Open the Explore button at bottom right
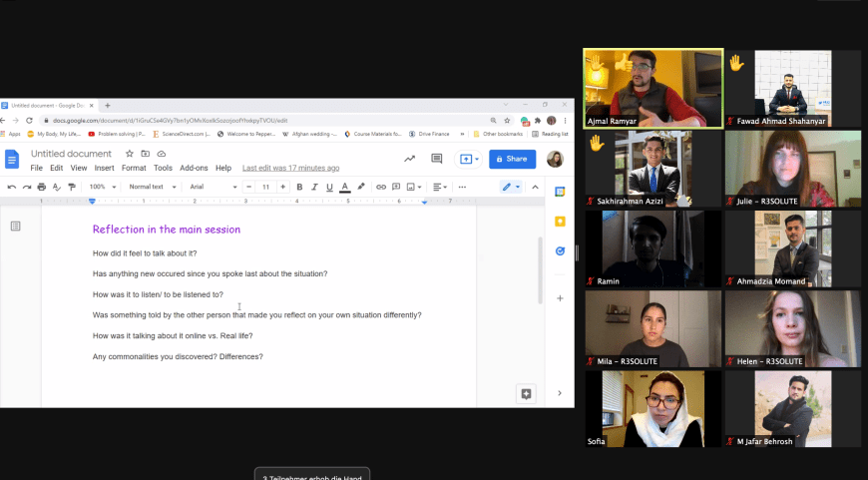Viewport: 868px width, 480px height. (526, 393)
